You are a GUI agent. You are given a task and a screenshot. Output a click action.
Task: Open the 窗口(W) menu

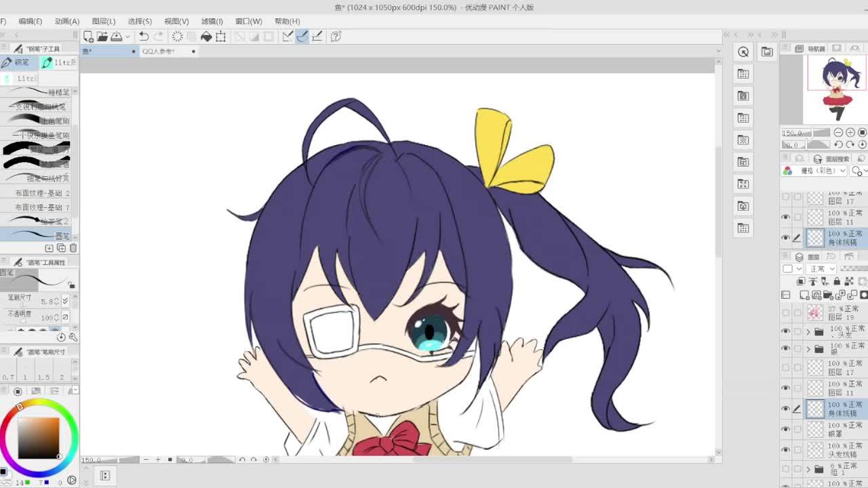tap(248, 21)
